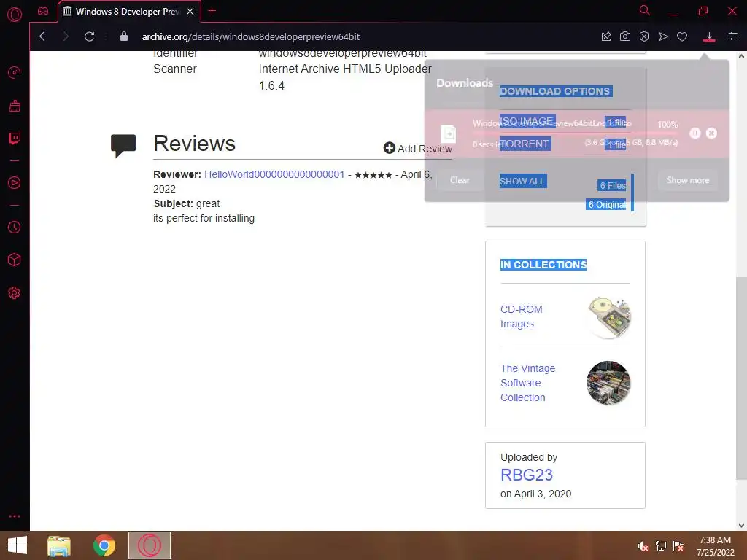Cancel the download in Downloads popup
The width and height of the screenshot is (747, 560).
[x=712, y=133]
